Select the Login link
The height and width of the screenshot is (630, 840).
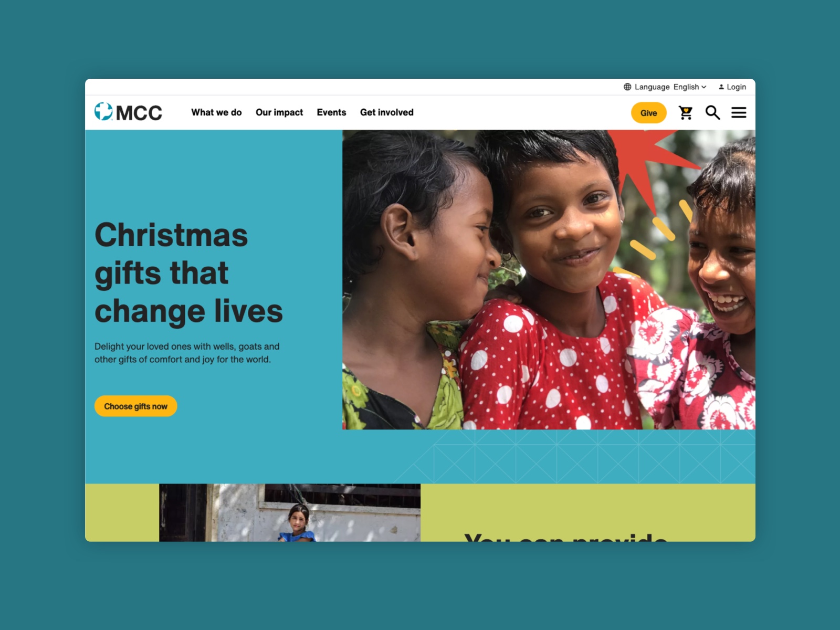click(732, 87)
